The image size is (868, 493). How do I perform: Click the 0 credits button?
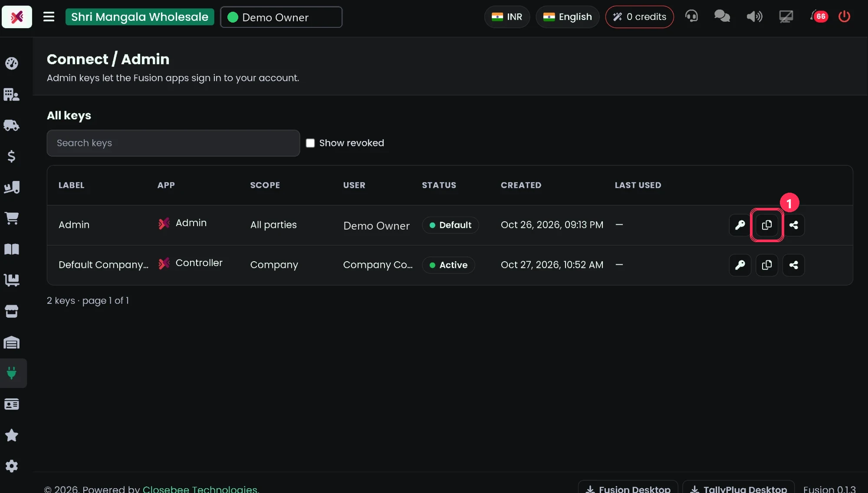[639, 17]
